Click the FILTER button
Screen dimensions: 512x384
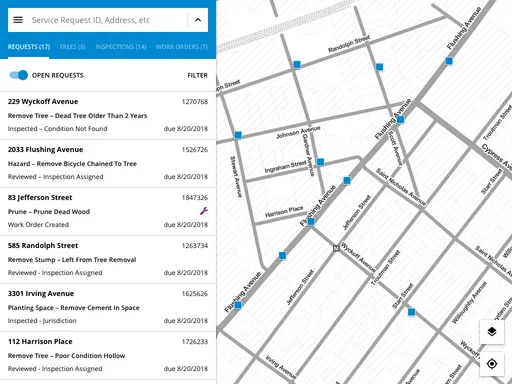[197, 75]
